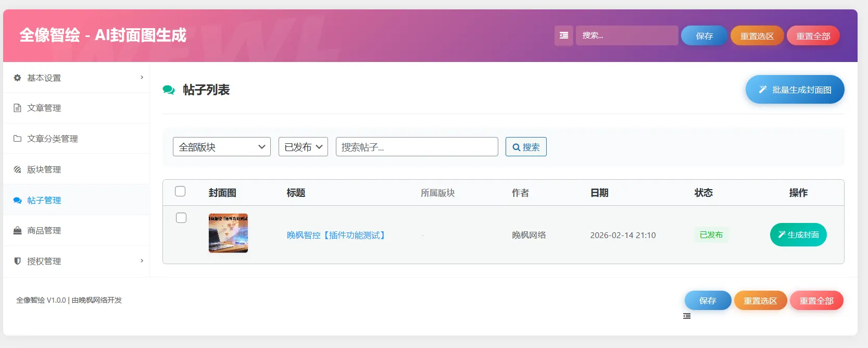This screenshot has height=348, width=868.
Task: Click the 生成封面 button
Action: [x=798, y=235]
